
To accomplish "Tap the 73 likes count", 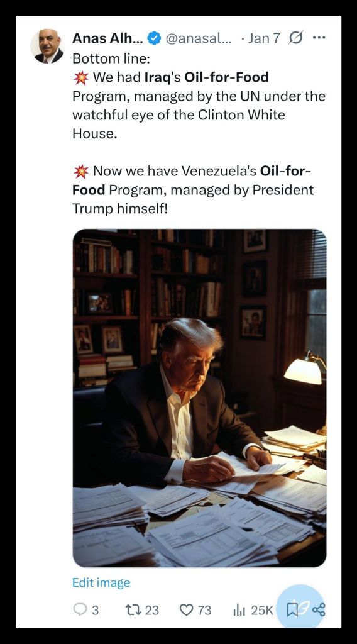I will (204, 610).
